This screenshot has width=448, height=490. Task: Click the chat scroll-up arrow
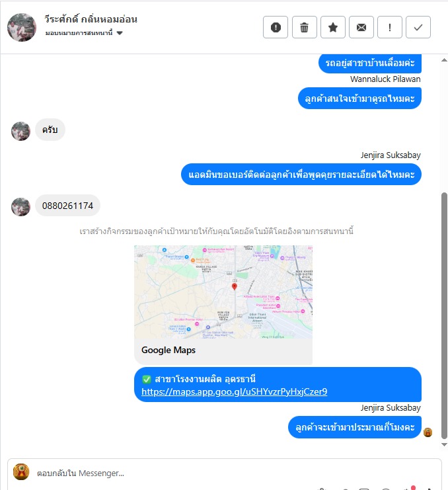coord(444,60)
